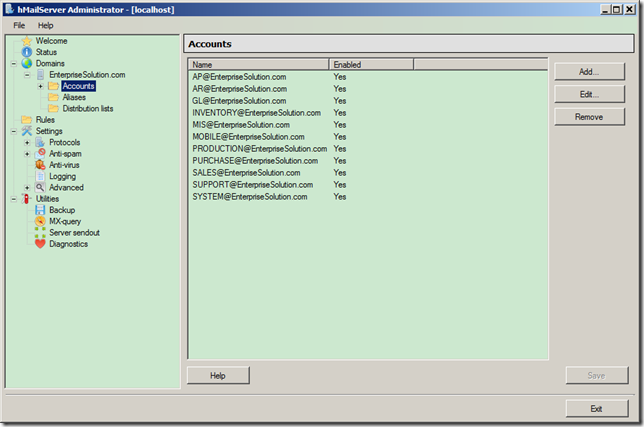
Task: Sort accounts by Name column header
Action: [258, 64]
